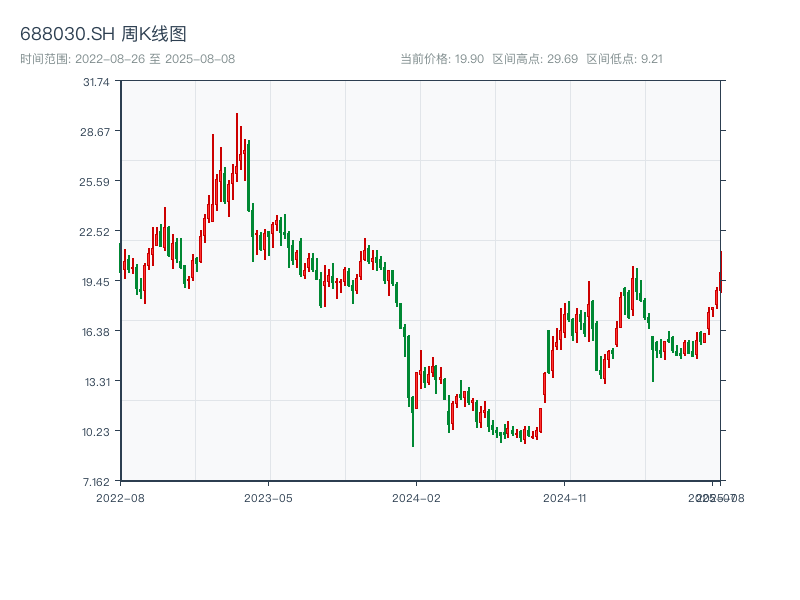This screenshot has height=600, width=800.
Task: Click the 当前价格 19.90 label
Action: click(x=442, y=59)
